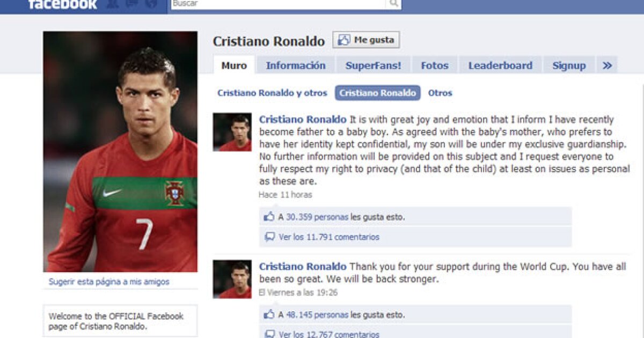This screenshot has height=338, width=644.
Task: Go to the Leaderboard tab
Action: point(500,65)
